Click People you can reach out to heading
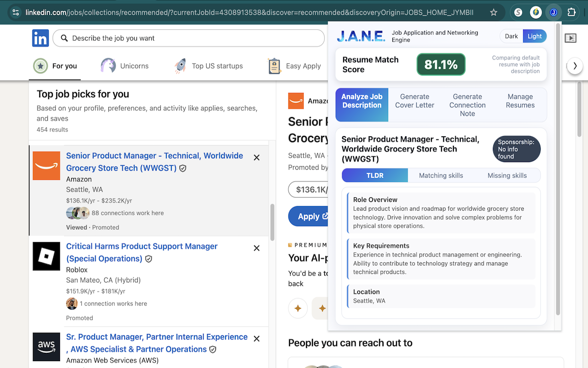Screen dimensions: 588x368 pyautogui.click(x=350, y=343)
